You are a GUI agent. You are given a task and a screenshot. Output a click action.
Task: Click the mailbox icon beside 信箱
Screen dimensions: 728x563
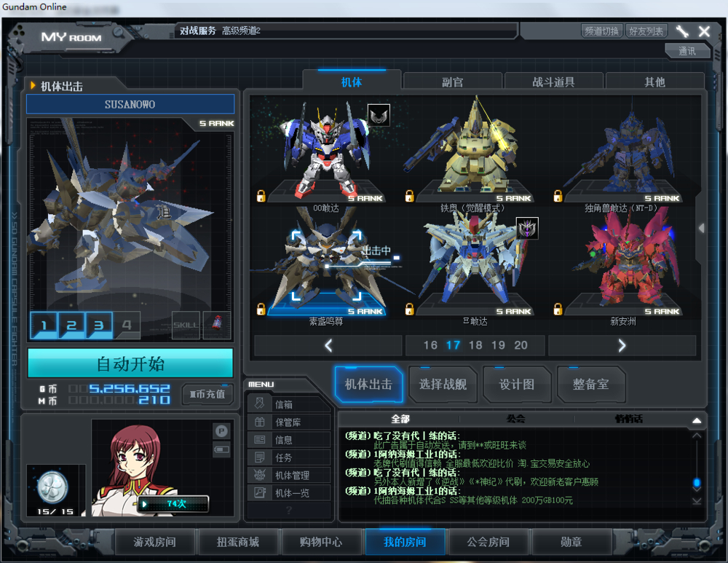[x=260, y=403]
